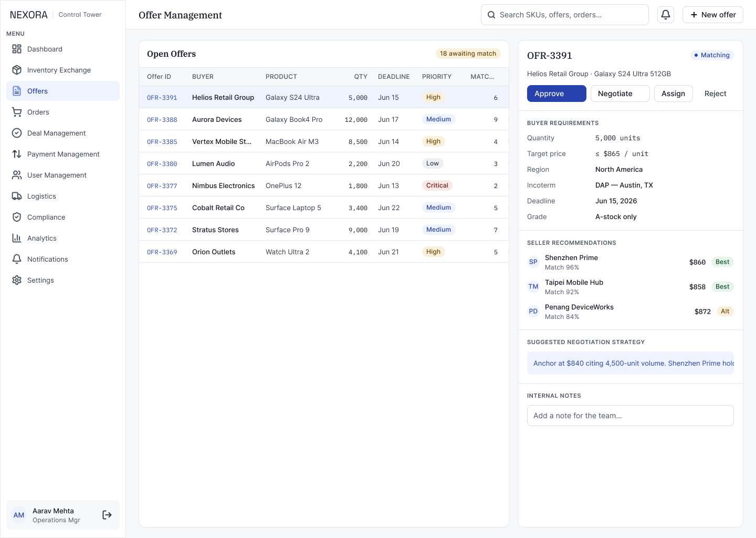Click the Settings gear icon
This screenshot has width=756, height=538.
coord(17,280)
